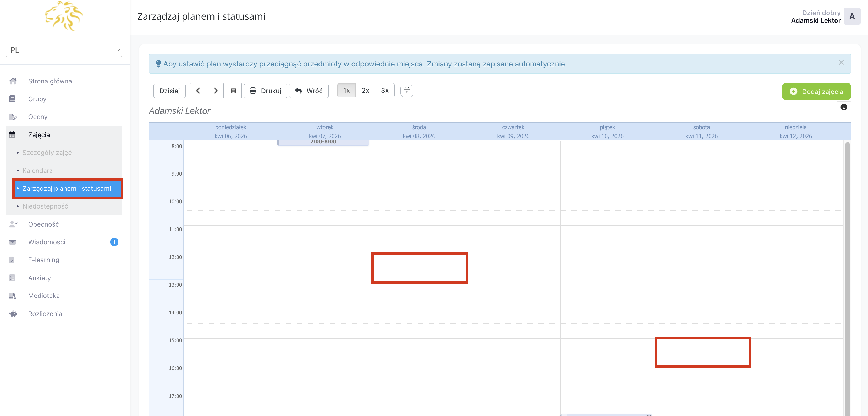Click the Dzisiaj button
This screenshot has width=868, height=416.
169,91
